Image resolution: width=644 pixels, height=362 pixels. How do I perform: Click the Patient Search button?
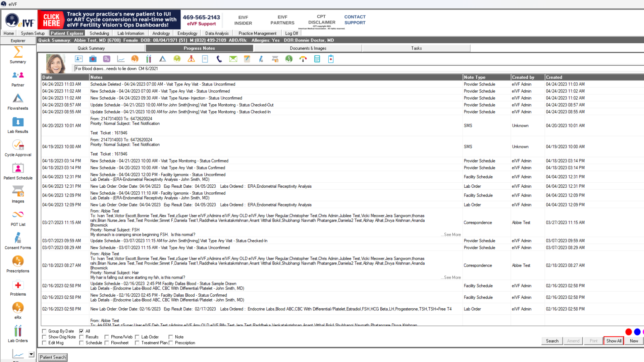pos(53,357)
